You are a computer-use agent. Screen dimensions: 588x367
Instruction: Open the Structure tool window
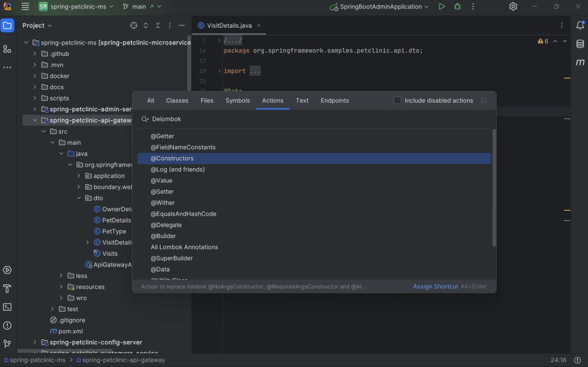pyautogui.click(x=7, y=49)
